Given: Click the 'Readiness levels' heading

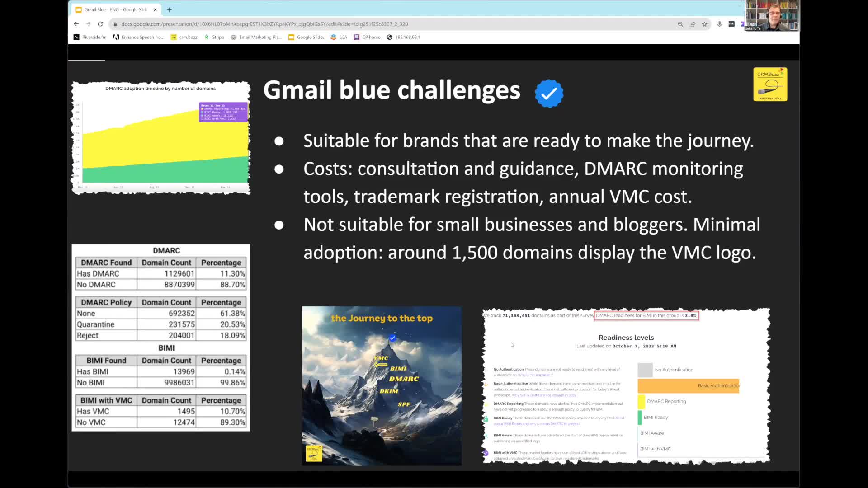Looking at the screenshot, I should tap(626, 338).
